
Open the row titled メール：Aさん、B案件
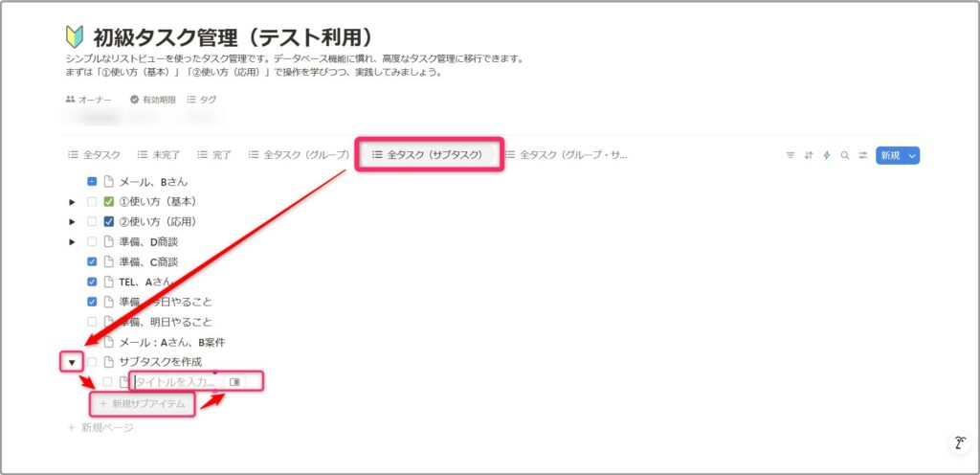pyautogui.click(x=172, y=342)
